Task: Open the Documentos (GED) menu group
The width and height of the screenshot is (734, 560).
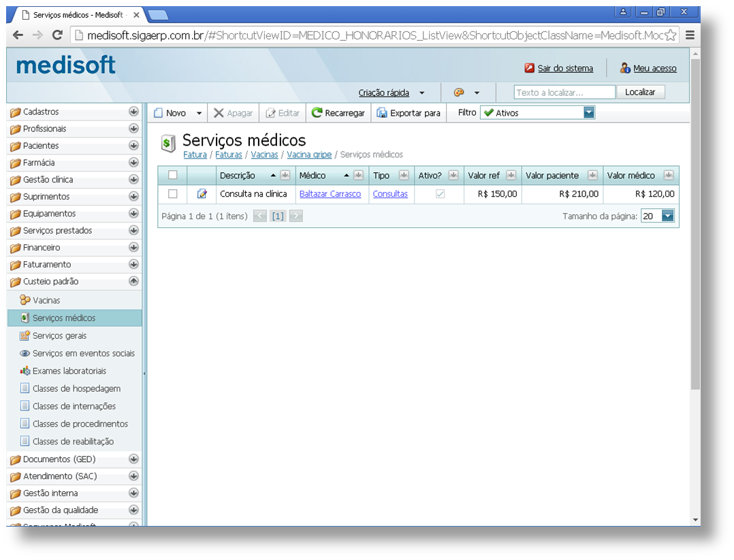Action: click(74, 459)
